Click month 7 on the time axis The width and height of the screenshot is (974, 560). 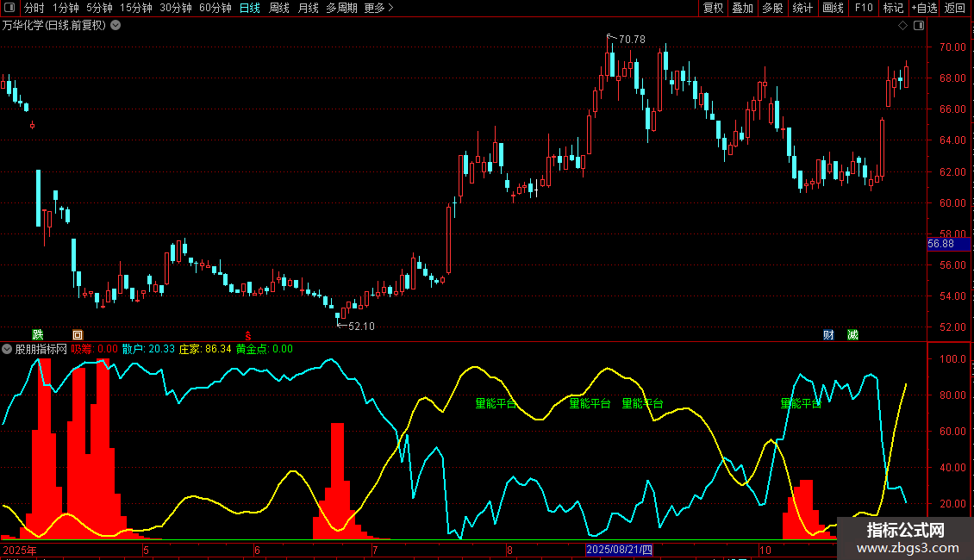(x=375, y=550)
